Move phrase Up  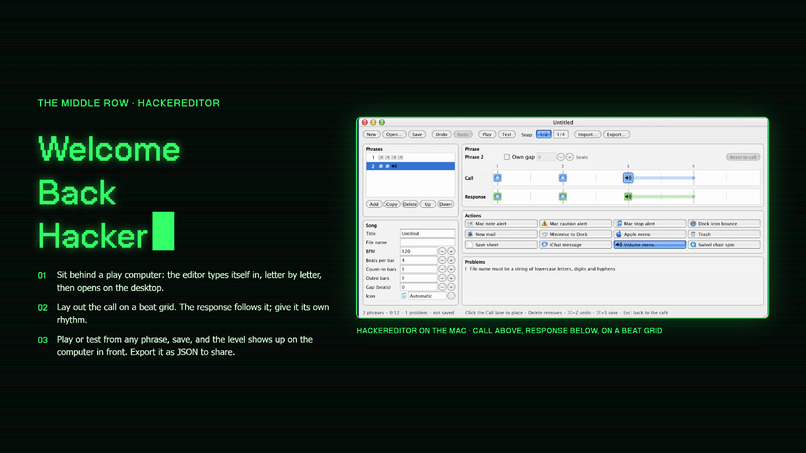point(428,204)
